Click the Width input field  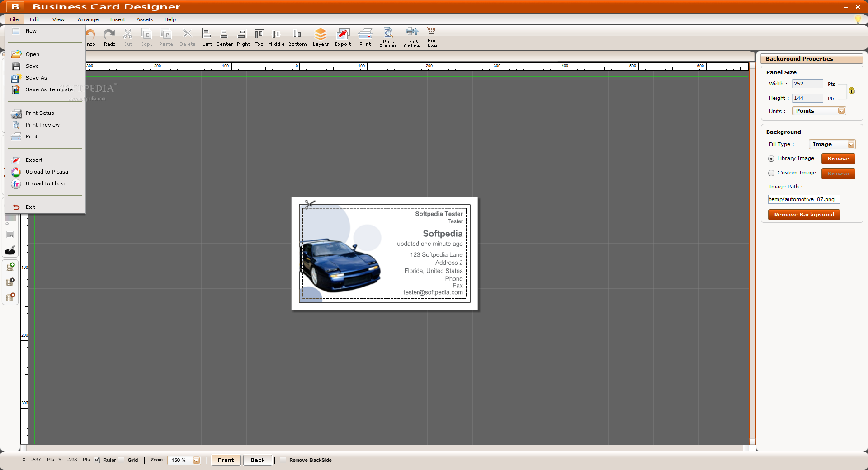tap(807, 84)
